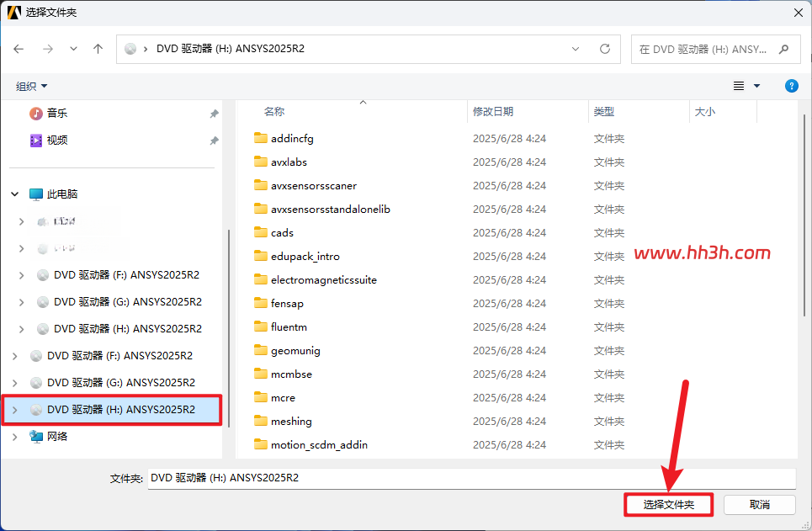The height and width of the screenshot is (531, 812).
Task: Click the address bar path text
Action: tap(231, 49)
